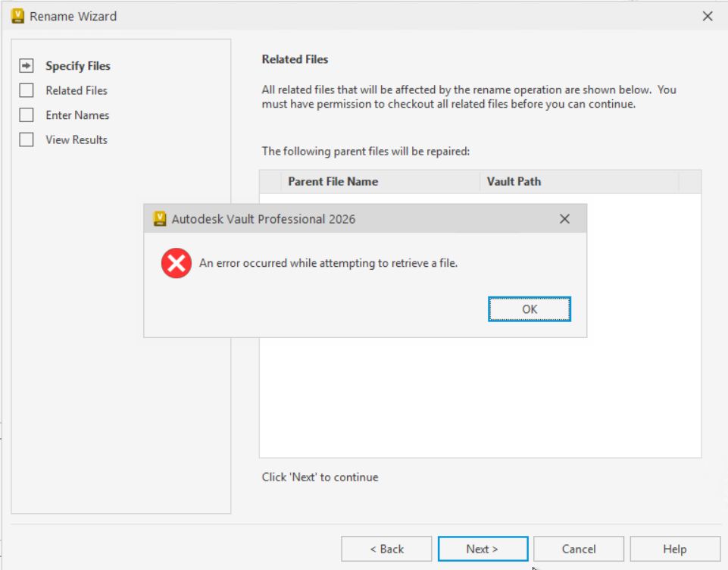Click the arrow icon beside Specify Files
728x570 pixels.
pos(26,66)
